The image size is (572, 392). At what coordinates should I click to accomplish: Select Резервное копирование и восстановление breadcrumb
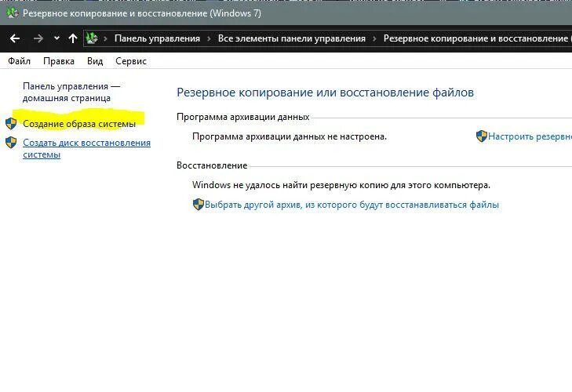478,38
